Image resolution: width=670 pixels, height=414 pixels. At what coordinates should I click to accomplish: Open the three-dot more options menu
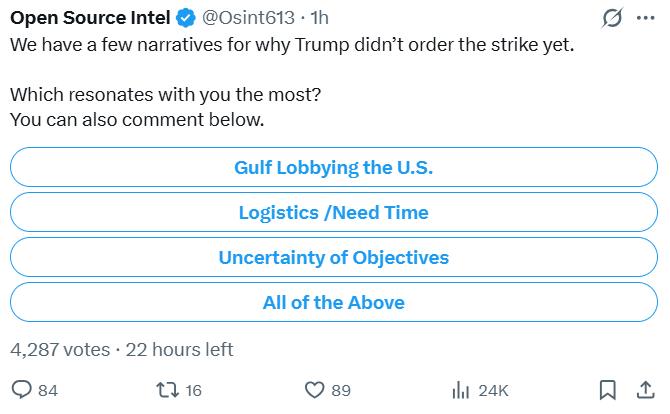point(645,18)
